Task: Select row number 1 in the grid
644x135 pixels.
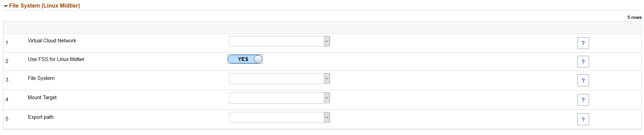Action: [7, 43]
